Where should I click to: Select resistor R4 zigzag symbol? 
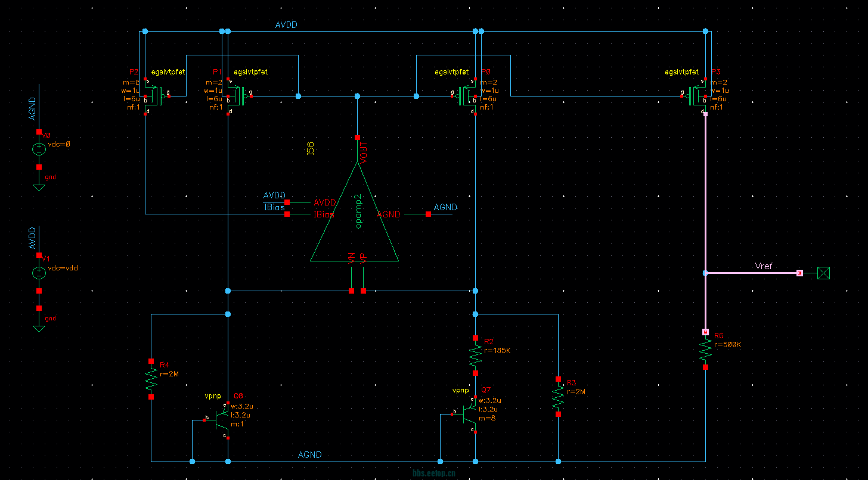click(x=151, y=379)
